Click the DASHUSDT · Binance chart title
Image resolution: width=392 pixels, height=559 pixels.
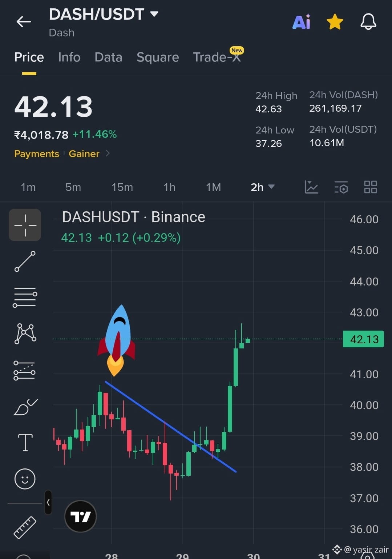pyautogui.click(x=134, y=217)
